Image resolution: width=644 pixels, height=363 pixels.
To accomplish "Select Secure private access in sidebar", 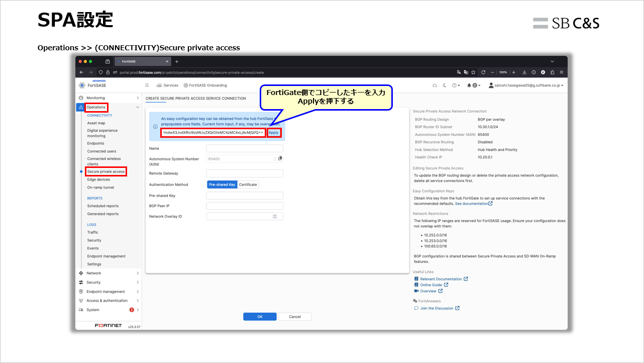I will coord(106,171).
